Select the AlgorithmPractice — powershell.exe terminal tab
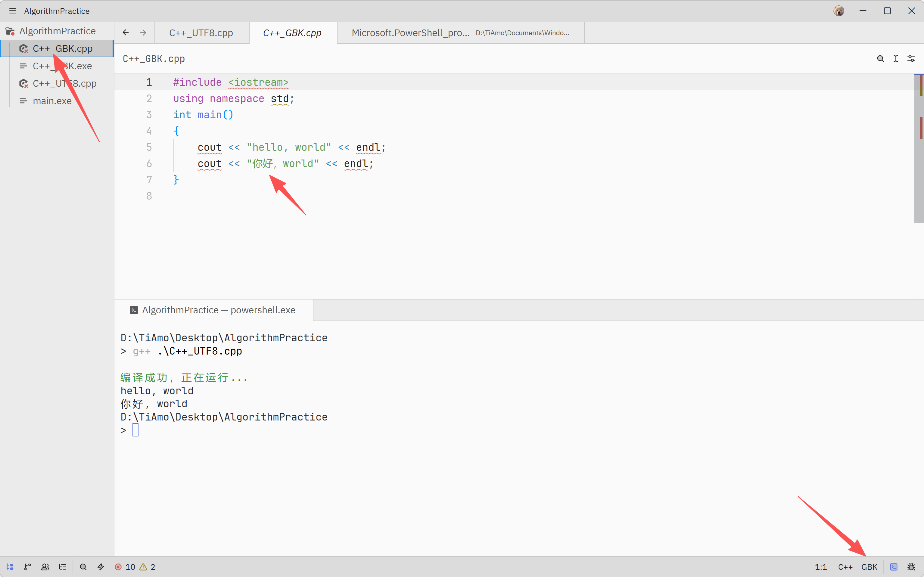The width and height of the screenshot is (924, 577). (214, 310)
